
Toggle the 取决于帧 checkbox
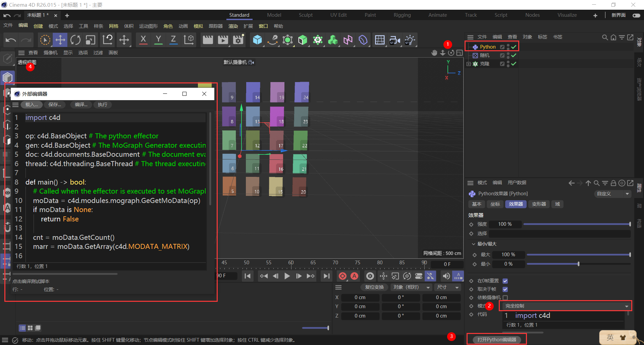pos(505,289)
